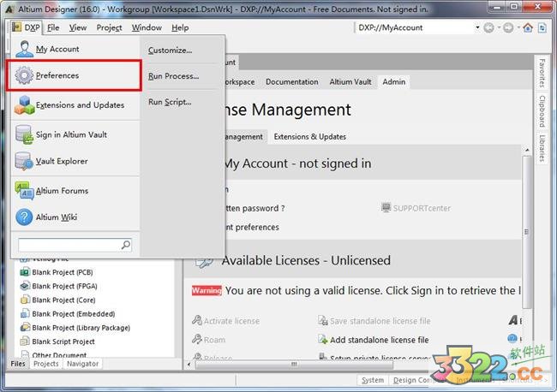This screenshot has height=392, width=557.
Task: Open forward history dropdown arrow
Action: tap(518, 27)
